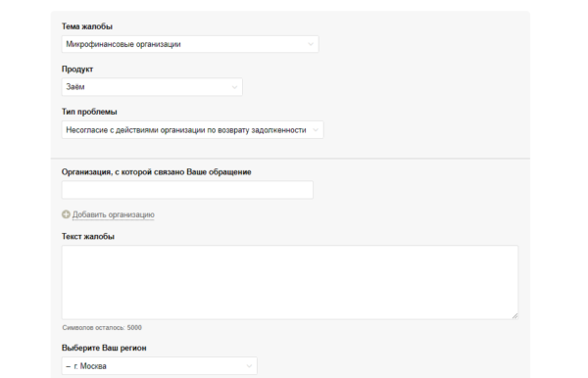Click the Продукт label
The width and height of the screenshot is (588, 378).
[x=77, y=70]
